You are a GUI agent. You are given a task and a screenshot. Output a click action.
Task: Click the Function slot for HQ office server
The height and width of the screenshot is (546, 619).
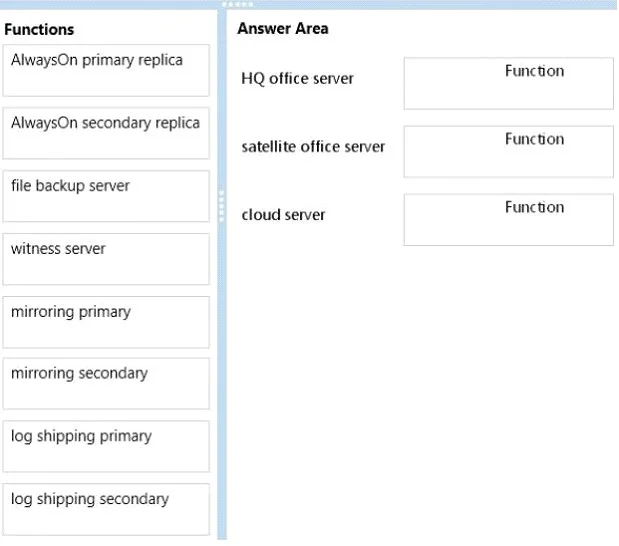(x=508, y=83)
